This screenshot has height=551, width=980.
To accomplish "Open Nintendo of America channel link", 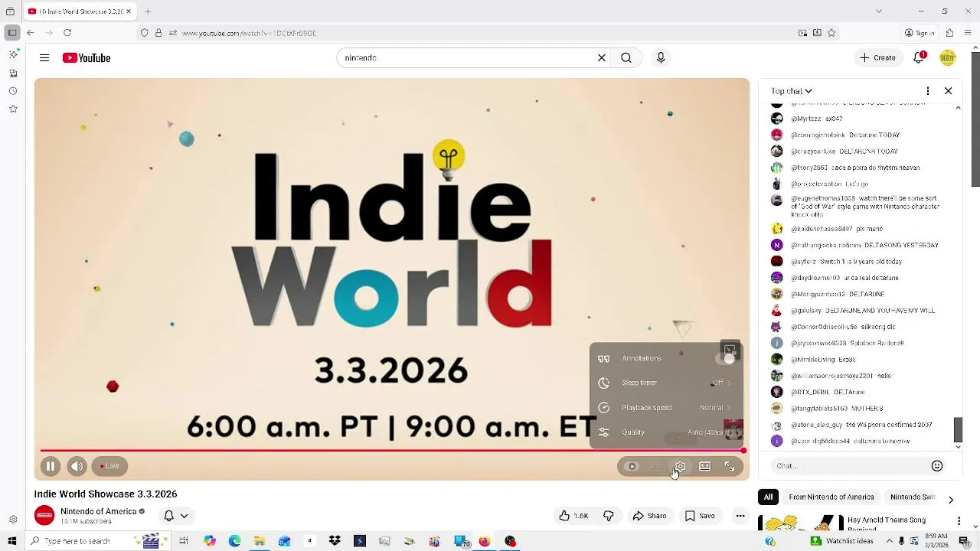I will [x=98, y=511].
